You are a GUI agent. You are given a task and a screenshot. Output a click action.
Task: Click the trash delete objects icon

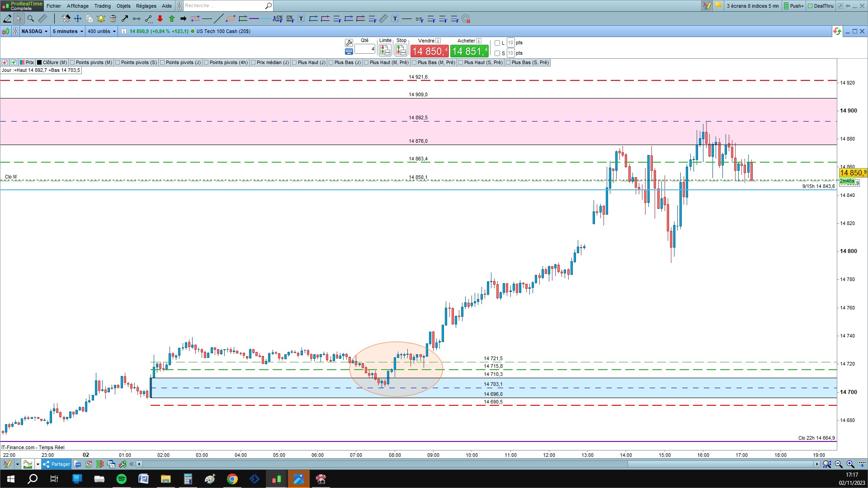click(x=113, y=19)
